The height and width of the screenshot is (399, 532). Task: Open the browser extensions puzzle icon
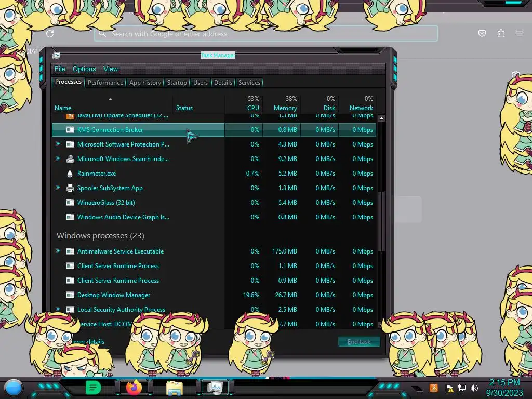[x=501, y=33]
